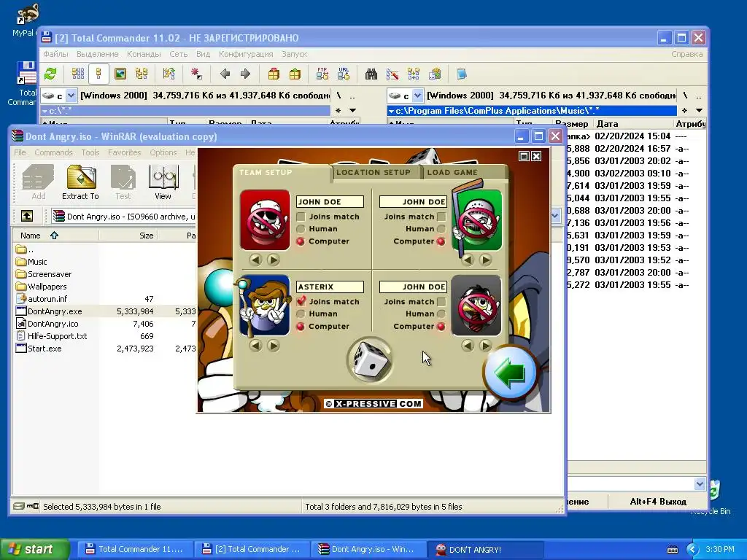The height and width of the screenshot is (560, 747).
Task: Click the notepad icon in Total Commander toolbar
Action: click(461, 74)
